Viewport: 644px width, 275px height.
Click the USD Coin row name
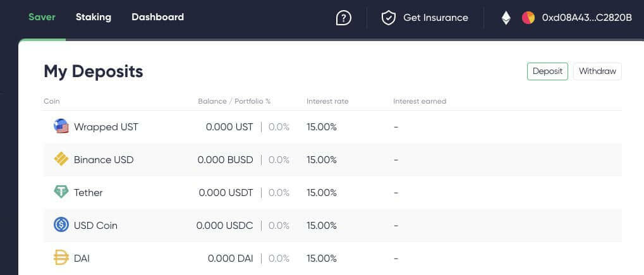(95, 225)
